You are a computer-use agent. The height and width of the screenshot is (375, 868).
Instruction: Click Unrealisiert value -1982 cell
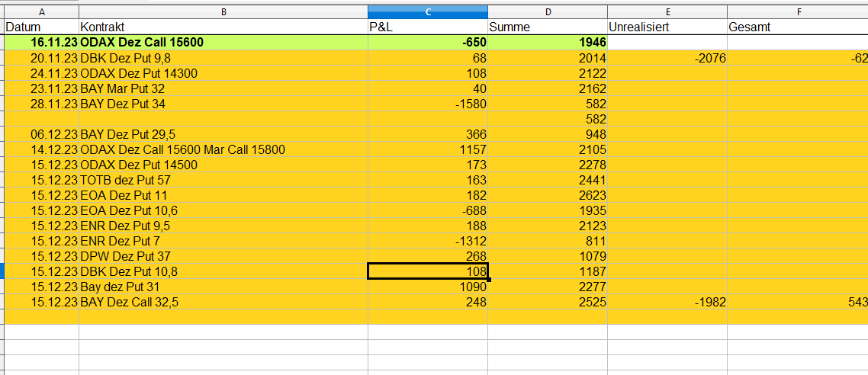667,302
